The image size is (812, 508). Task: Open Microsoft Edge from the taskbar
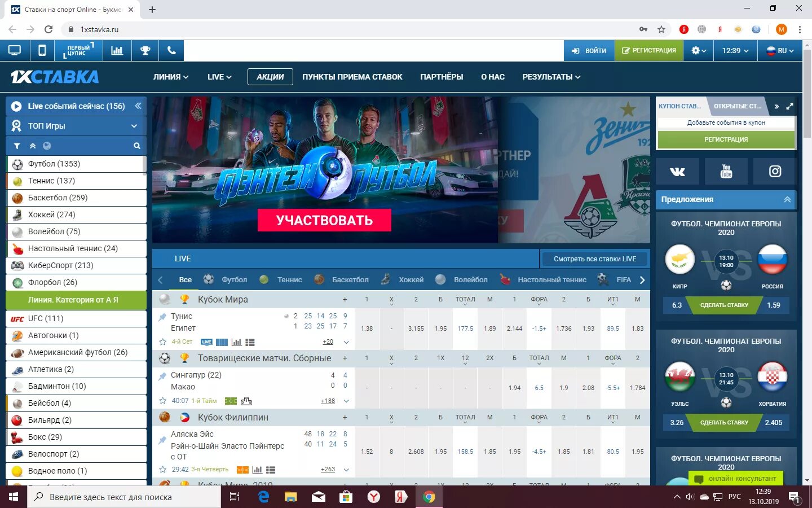(x=263, y=497)
